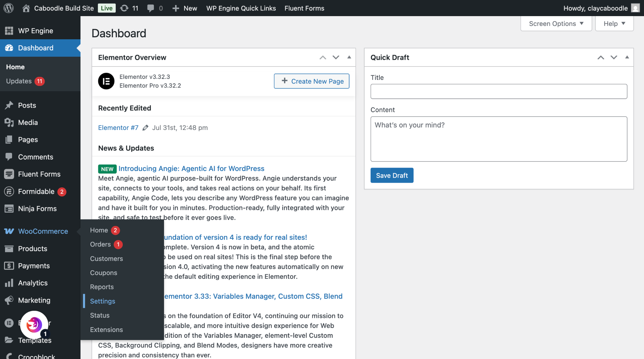Go to Updates under Dashboard
Image resolution: width=644 pixels, height=359 pixels.
tap(19, 81)
